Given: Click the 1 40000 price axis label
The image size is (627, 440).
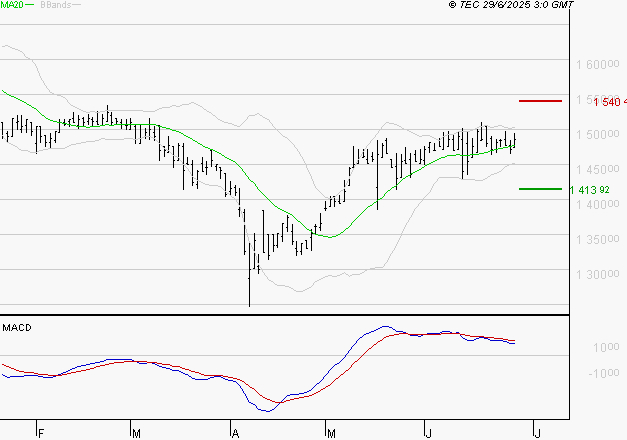Looking at the screenshot, I should [597, 204].
